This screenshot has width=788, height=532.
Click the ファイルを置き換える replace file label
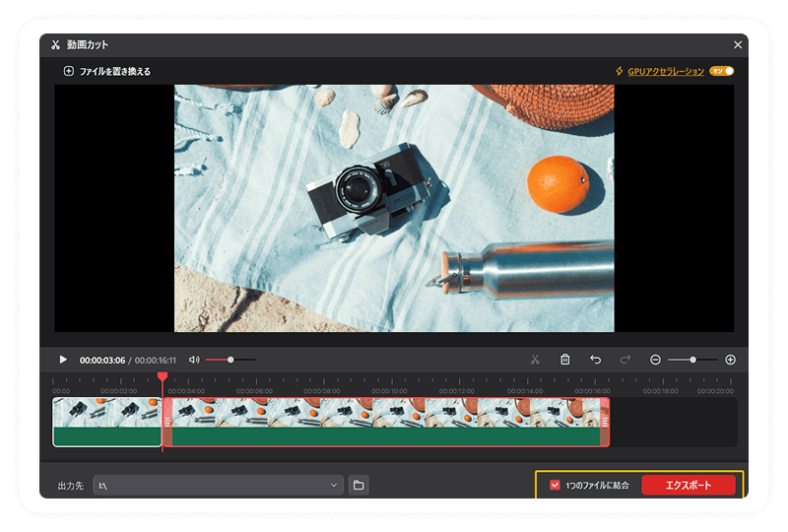pyautogui.click(x=115, y=71)
